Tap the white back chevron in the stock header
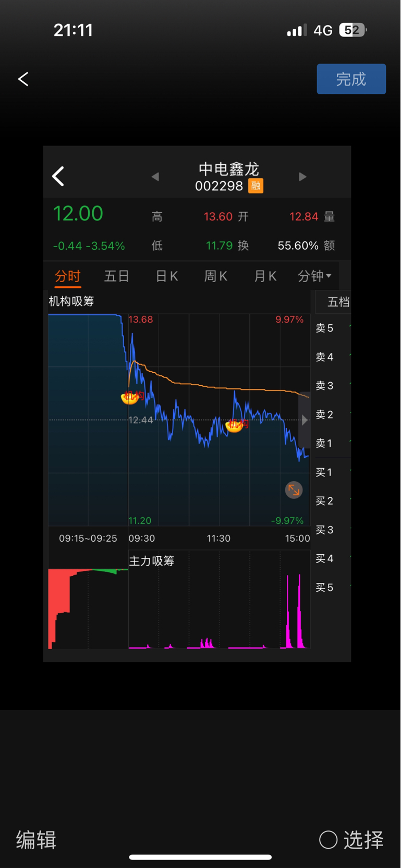401x868 pixels. tap(58, 176)
